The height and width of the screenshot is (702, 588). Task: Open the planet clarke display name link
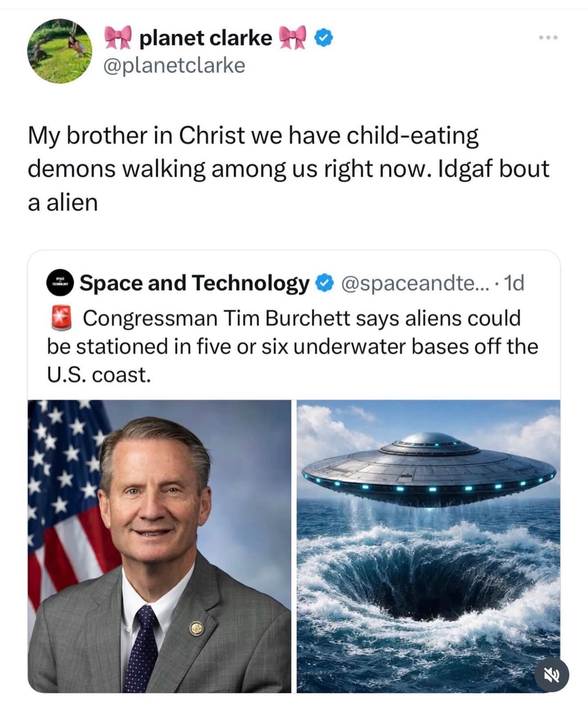[x=205, y=38]
